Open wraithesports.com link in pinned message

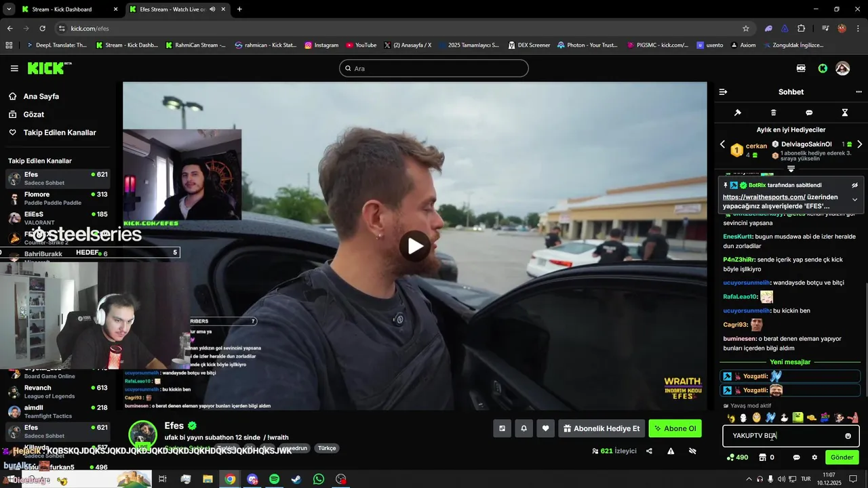click(x=764, y=197)
